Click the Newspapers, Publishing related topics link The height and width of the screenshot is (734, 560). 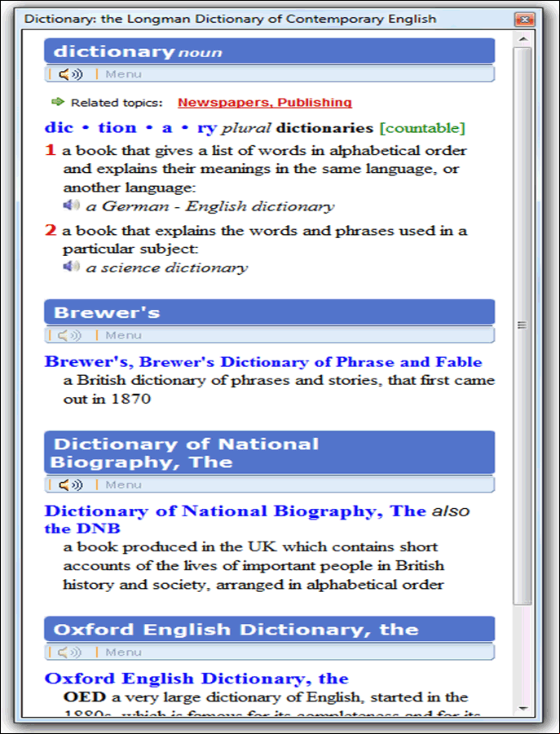coord(265,103)
